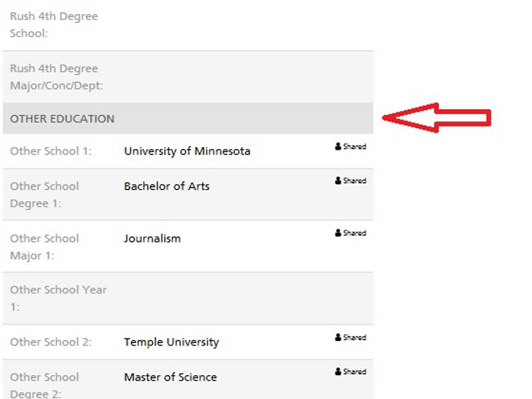This screenshot has height=399, width=532.
Task: Click the empty Rush 4th Degree School field
Action: point(239,25)
